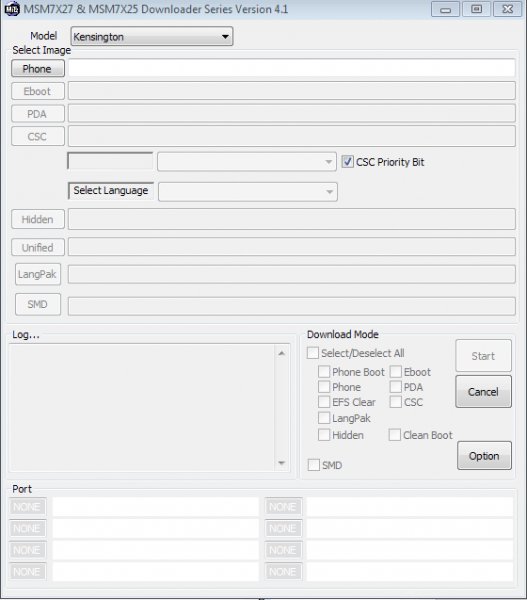Click the first NONE port in left column

point(27,507)
